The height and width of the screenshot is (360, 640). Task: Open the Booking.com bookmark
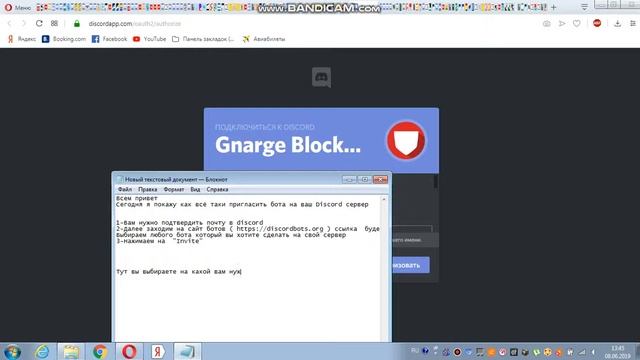point(64,39)
